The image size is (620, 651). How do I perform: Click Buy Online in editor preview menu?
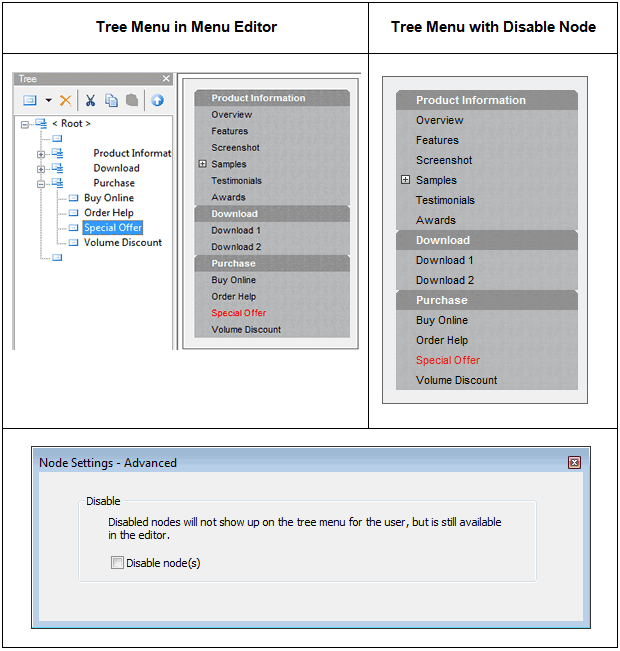233,280
